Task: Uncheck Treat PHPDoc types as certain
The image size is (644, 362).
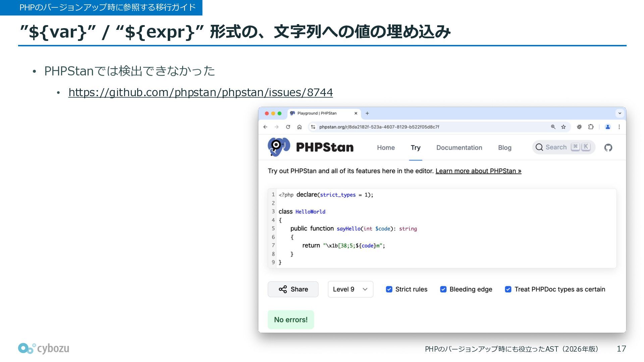Action: tap(508, 289)
